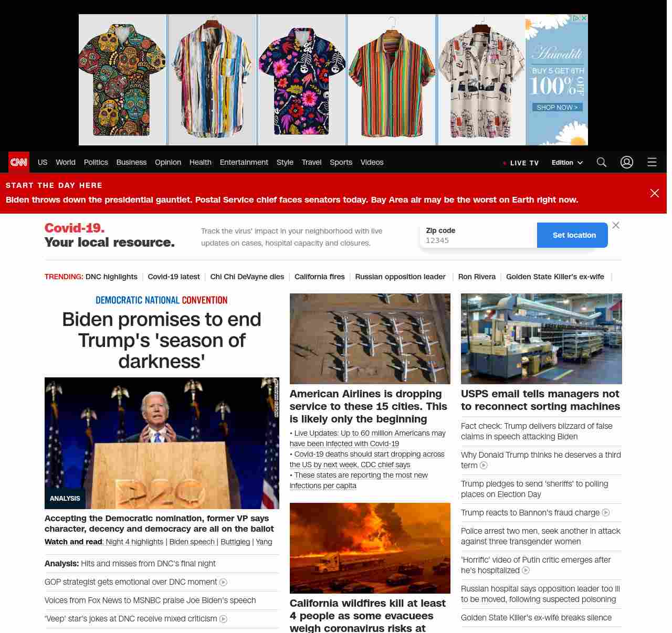672x633 pixels.
Task: Open the search magnifier icon
Action: tap(602, 162)
